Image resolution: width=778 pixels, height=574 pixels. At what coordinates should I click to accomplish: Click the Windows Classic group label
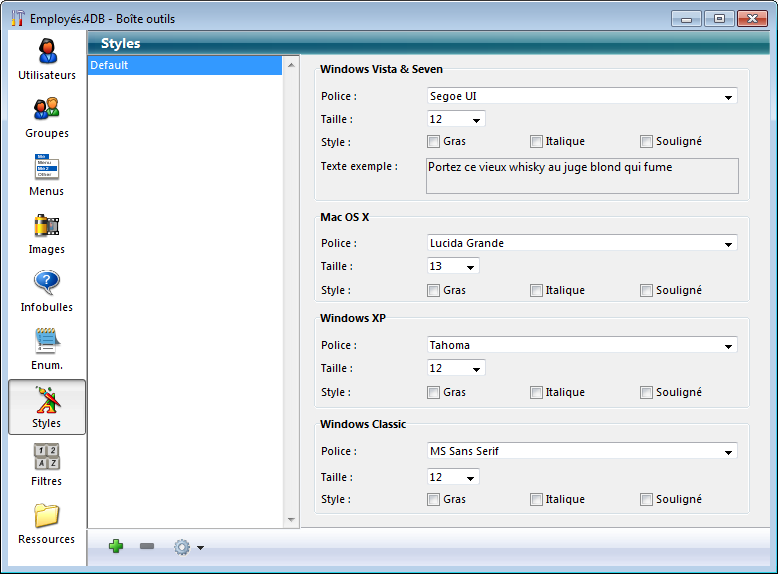[363, 424]
